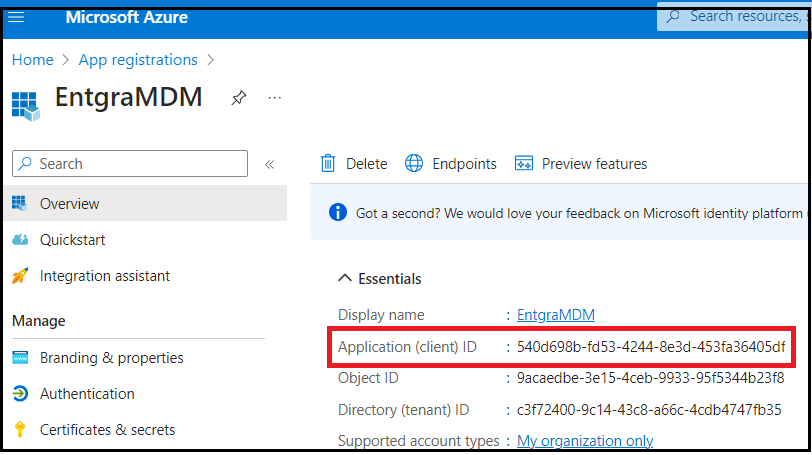Click the Delete button label
Image resolution: width=812 pixels, height=455 pixels.
point(367,164)
